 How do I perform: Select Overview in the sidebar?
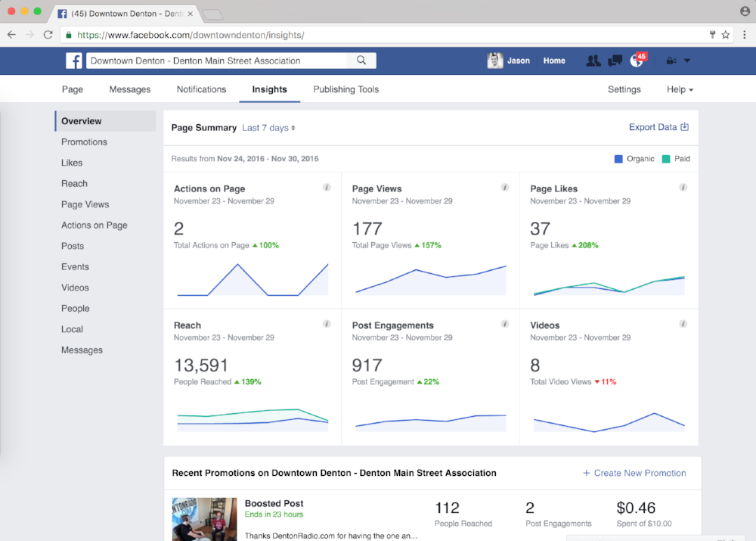coord(106,121)
